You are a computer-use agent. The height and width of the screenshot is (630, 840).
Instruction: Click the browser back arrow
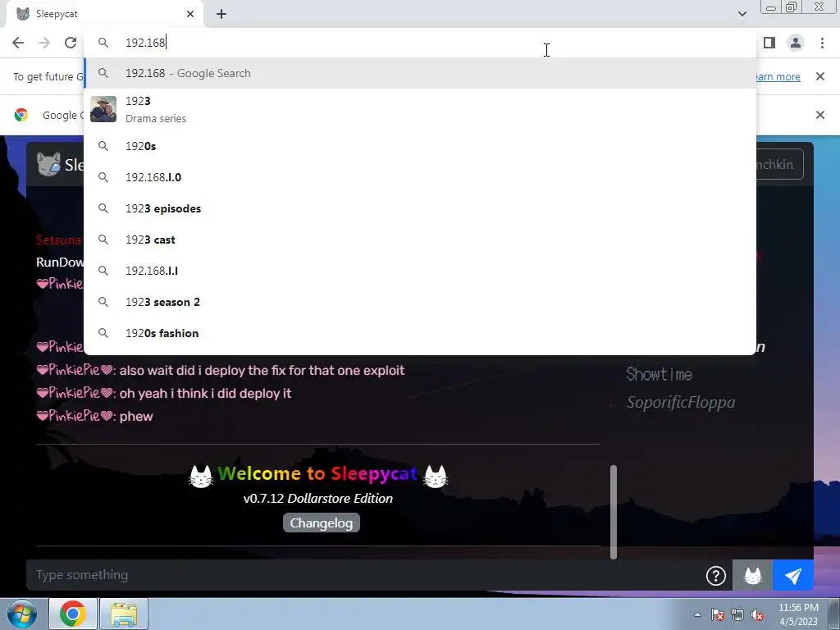click(x=18, y=43)
